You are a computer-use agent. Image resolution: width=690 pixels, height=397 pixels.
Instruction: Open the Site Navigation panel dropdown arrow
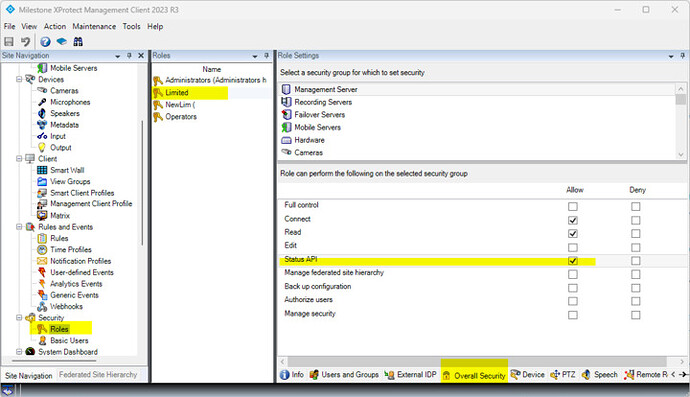pyautogui.click(x=117, y=56)
